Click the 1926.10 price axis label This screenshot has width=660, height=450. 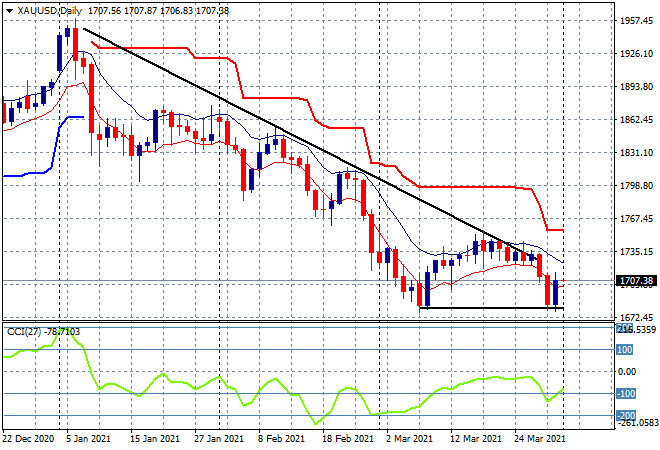tap(636, 53)
